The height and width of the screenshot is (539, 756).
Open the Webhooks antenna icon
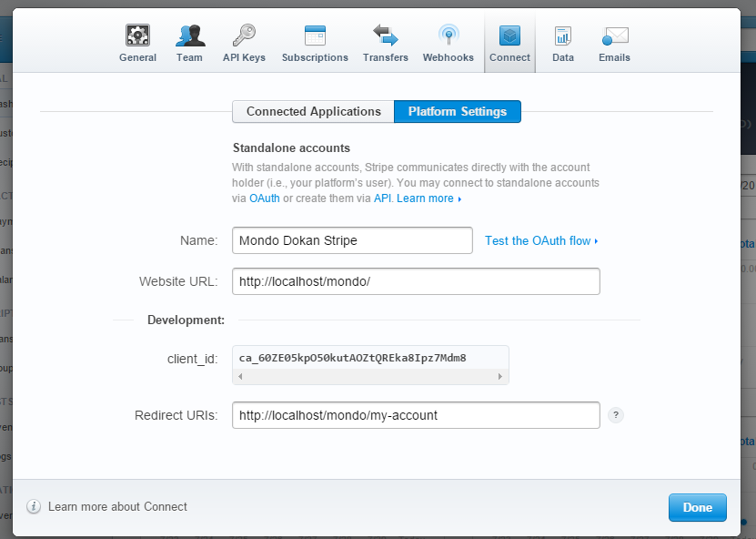pos(449,36)
